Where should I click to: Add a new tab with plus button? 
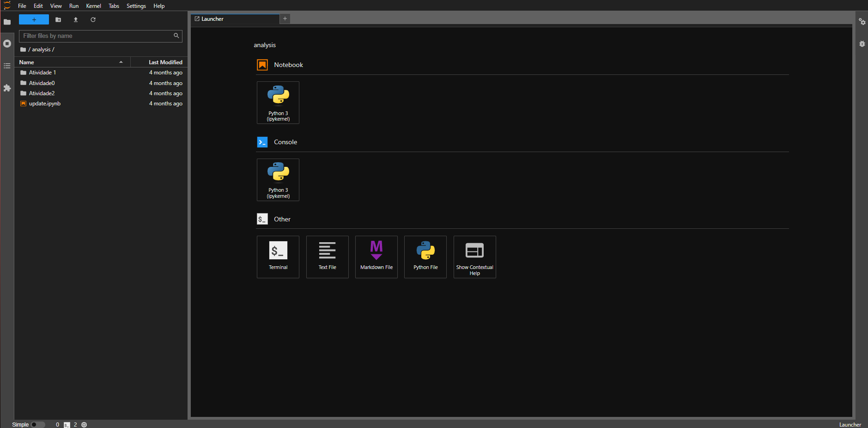tap(285, 18)
